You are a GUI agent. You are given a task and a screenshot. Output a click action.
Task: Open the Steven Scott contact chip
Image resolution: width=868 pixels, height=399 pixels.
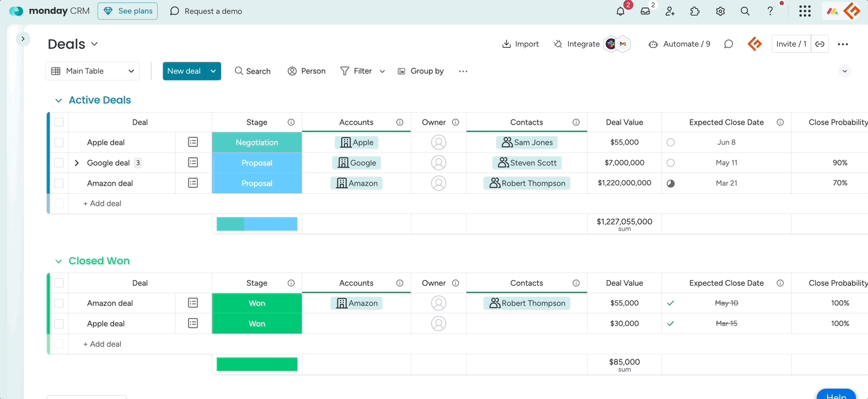[527, 162]
